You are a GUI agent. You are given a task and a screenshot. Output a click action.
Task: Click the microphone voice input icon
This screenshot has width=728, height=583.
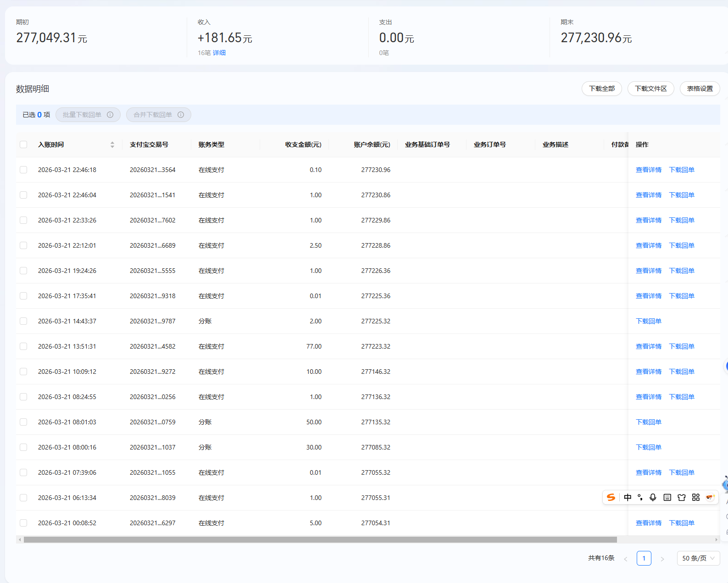(653, 497)
